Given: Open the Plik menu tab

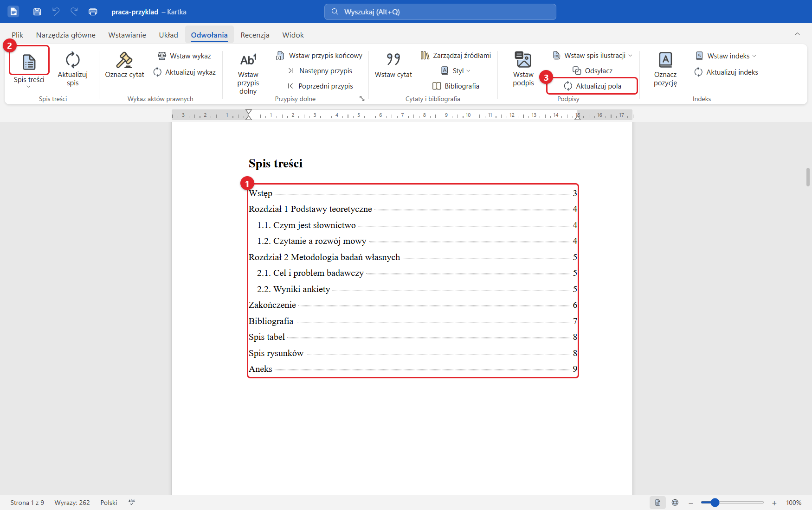Looking at the screenshot, I should pos(18,35).
